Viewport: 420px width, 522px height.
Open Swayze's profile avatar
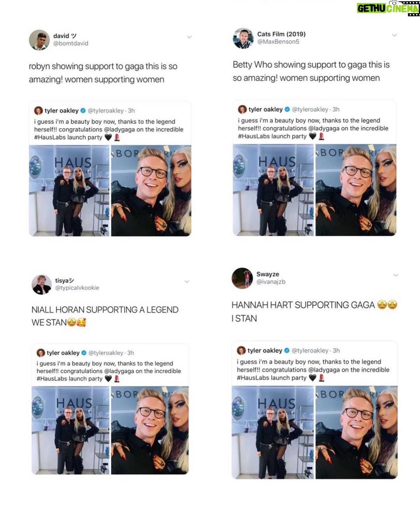(242, 278)
